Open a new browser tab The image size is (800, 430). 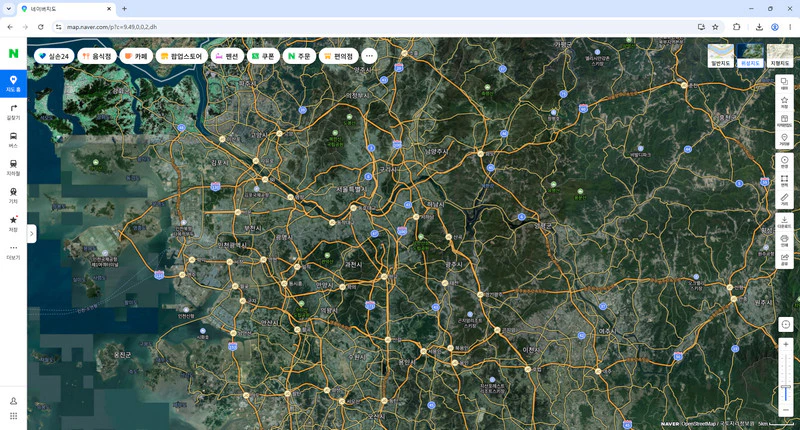(124, 9)
